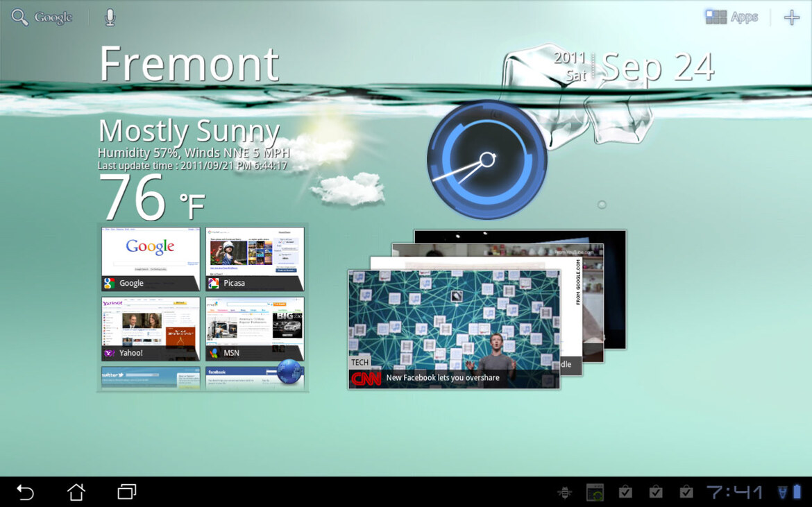Tap the 76 °F temperature reading
This screenshot has height=507, width=812.
(152, 198)
